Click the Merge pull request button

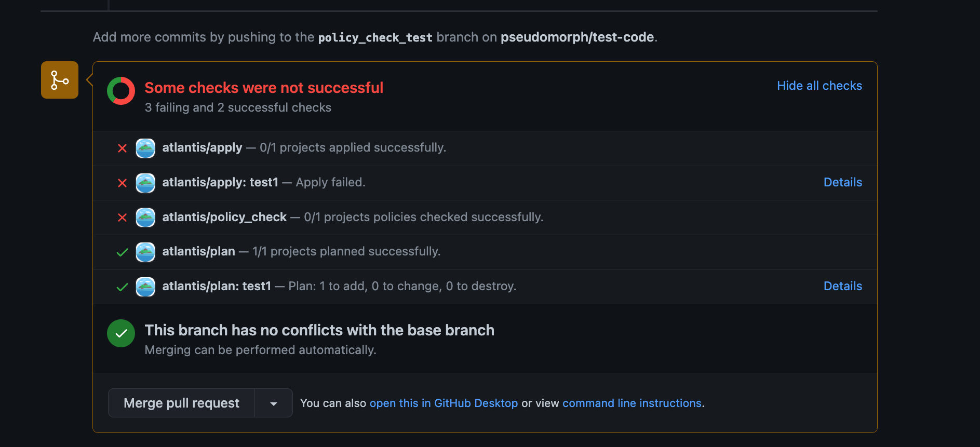click(x=181, y=403)
